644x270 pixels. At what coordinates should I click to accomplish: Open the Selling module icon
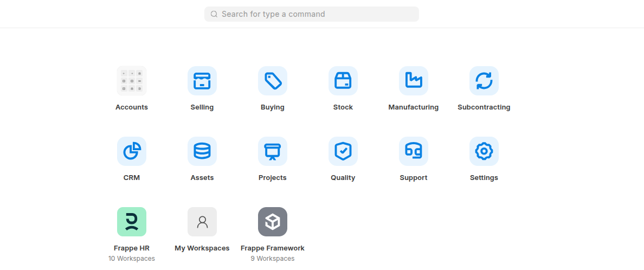202,81
